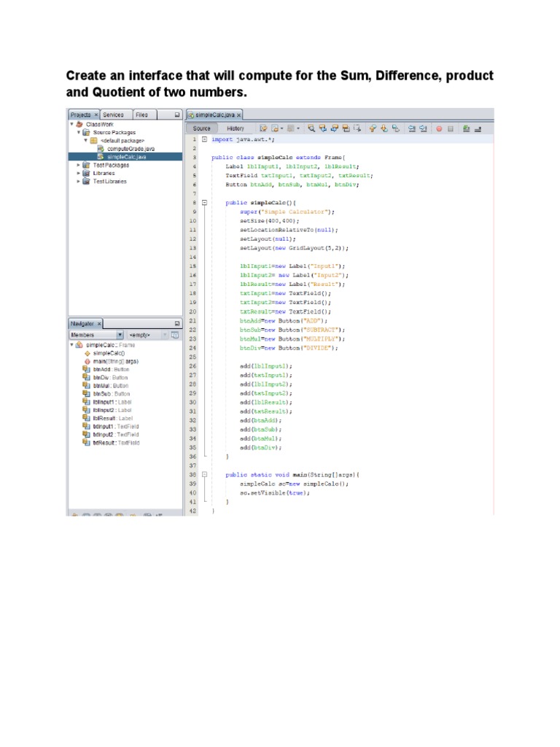Expand the Test Packages tree node
The width and height of the screenshot is (560, 747).
pos(79,165)
